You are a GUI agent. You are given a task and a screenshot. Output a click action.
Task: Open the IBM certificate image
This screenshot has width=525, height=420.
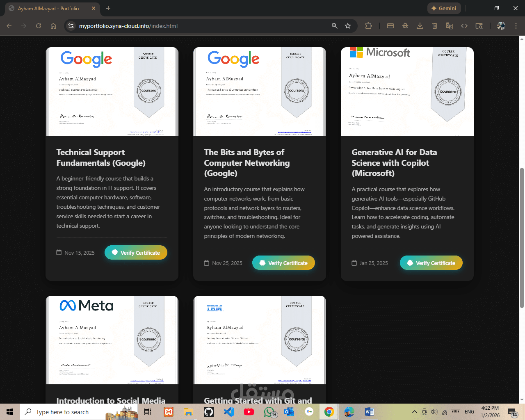pyautogui.click(x=260, y=340)
